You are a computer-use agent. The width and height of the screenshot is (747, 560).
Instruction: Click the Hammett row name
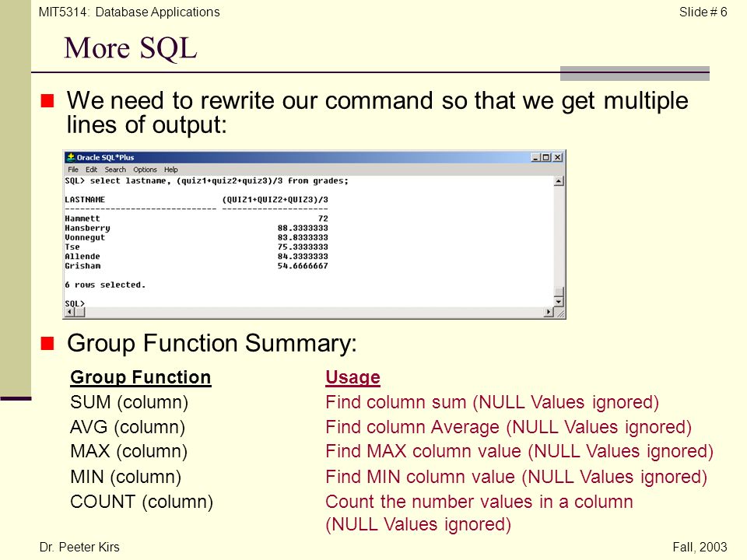(x=82, y=219)
